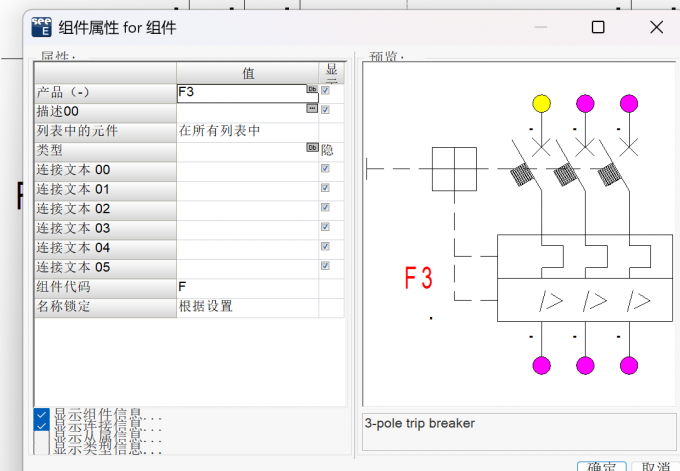Click the 值 column header
The image size is (680, 471).
(248, 73)
